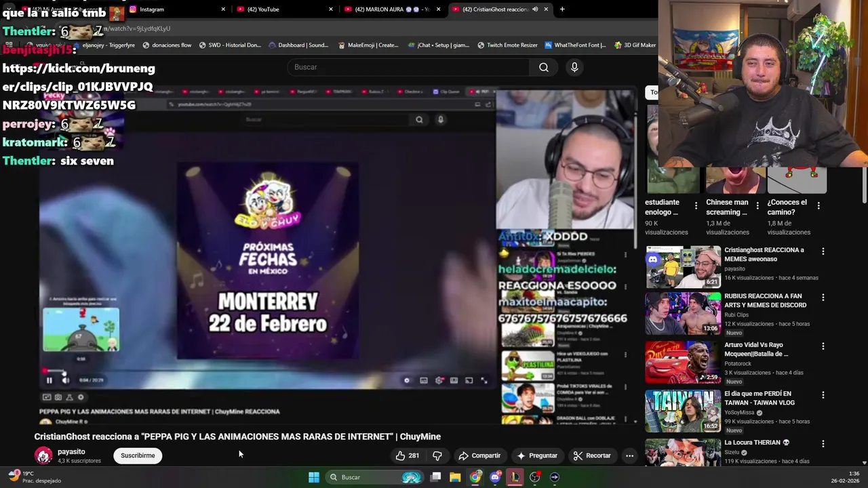Open Google Chrome on the taskbar
The height and width of the screenshot is (488, 868).
click(x=475, y=477)
